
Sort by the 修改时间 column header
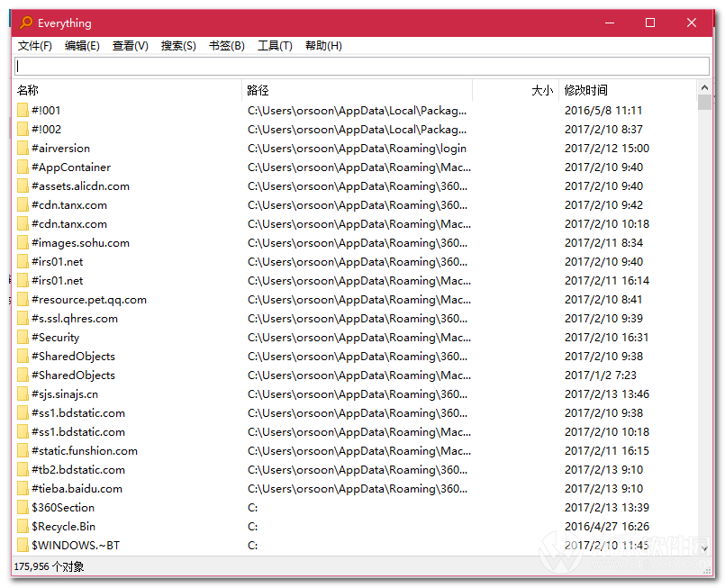coord(628,90)
